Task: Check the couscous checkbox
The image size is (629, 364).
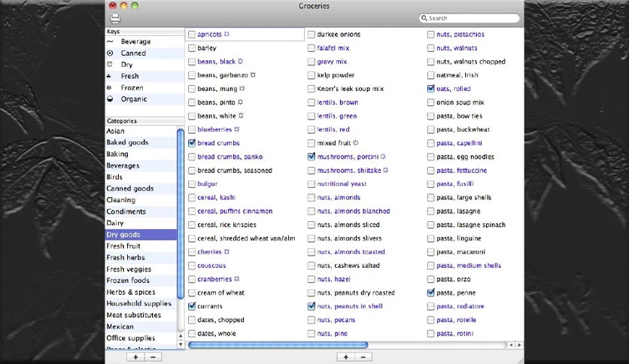Action: [x=192, y=265]
